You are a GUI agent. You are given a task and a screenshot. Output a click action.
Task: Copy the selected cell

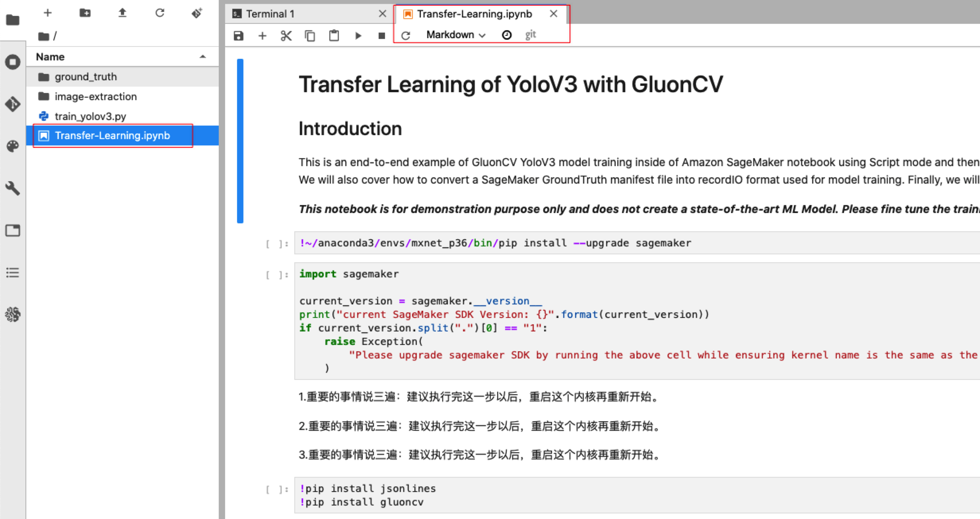click(x=310, y=36)
